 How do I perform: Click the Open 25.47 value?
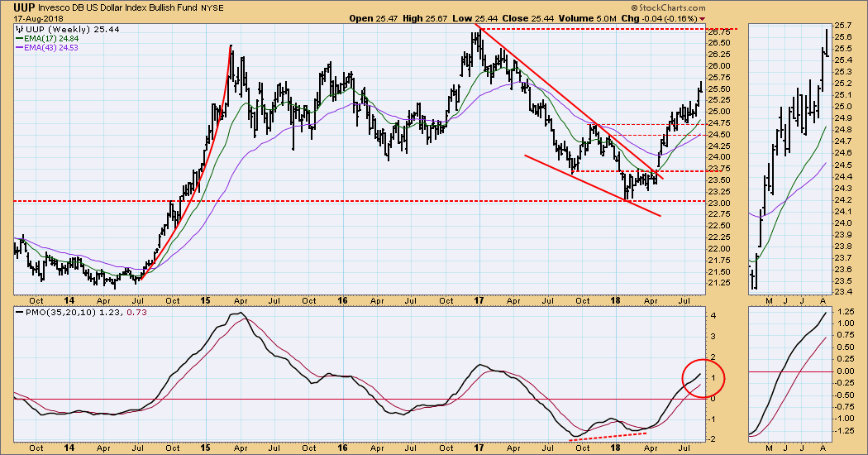(x=375, y=18)
